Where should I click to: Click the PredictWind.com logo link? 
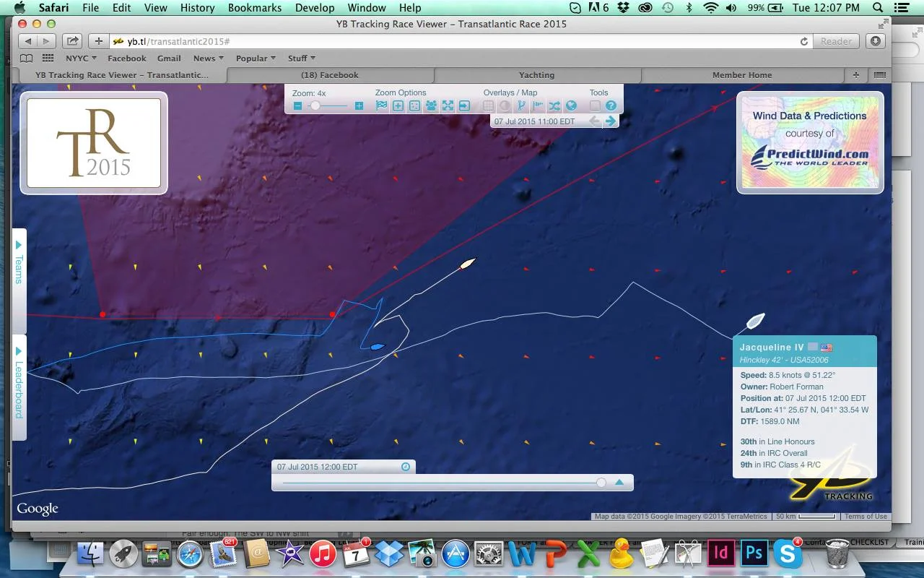808,155
